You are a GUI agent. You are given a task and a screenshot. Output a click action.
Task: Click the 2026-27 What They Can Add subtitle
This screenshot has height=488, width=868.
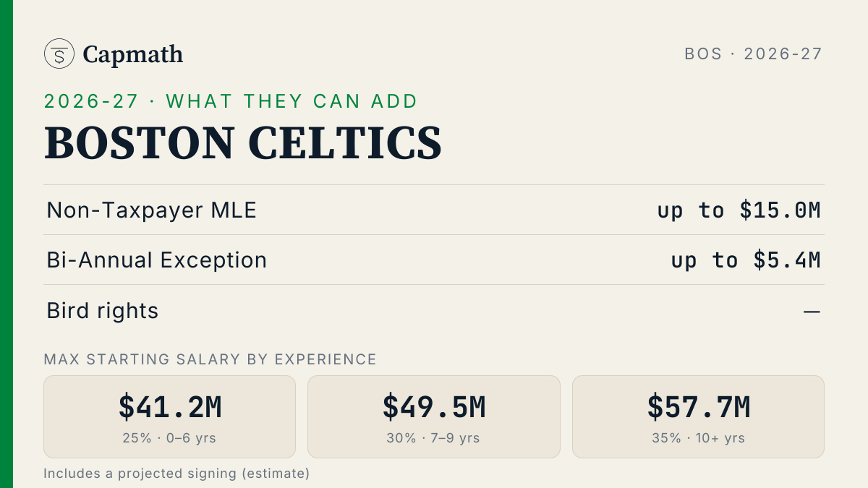coord(231,101)
